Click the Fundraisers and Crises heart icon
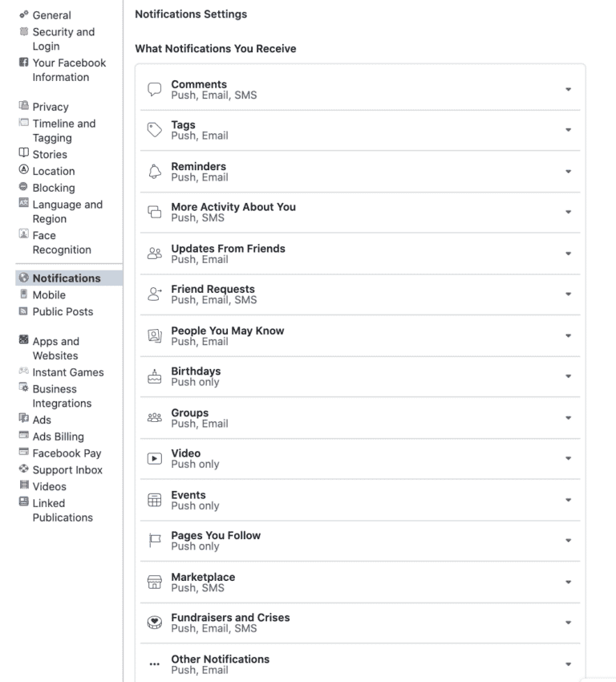This screenshot has width=616, height=682. (x=155, y=623)
